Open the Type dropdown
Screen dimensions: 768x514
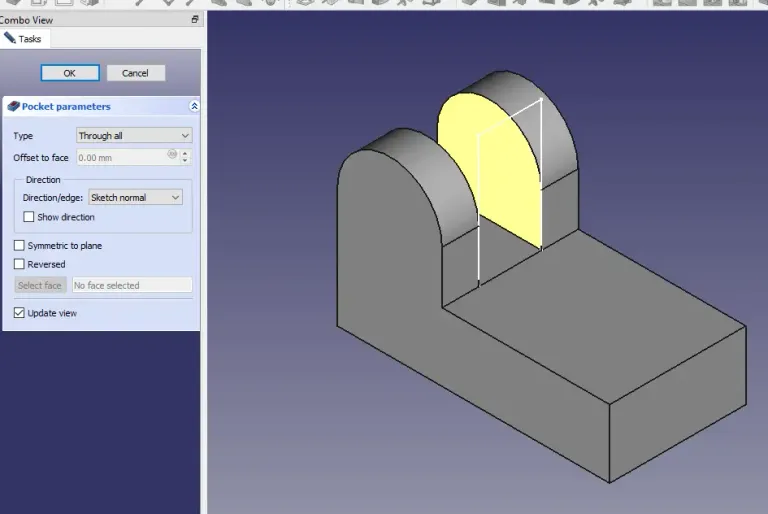(134, 135)
